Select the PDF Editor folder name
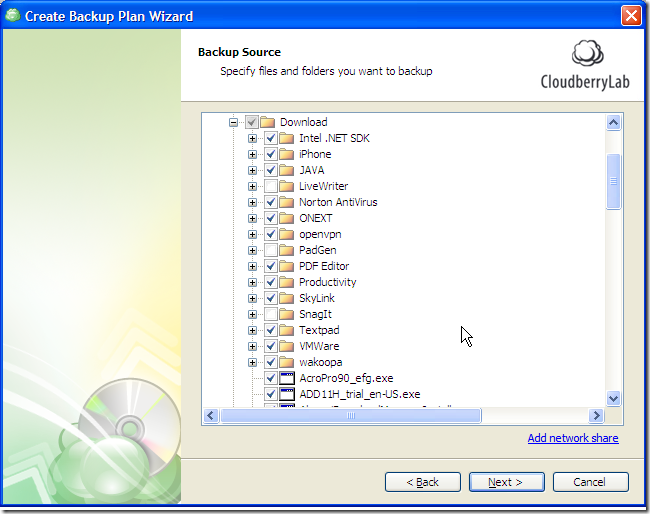This screenshot has height=514, width=650. [324, 266]
